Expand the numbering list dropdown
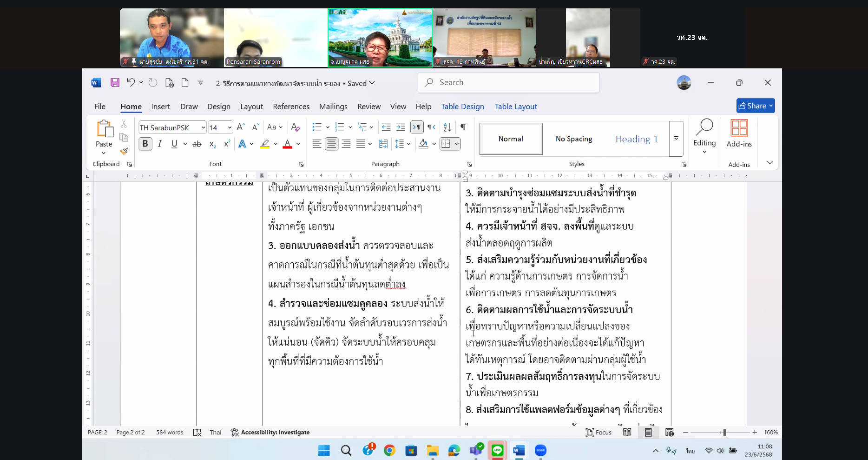 tap(350, 127)
